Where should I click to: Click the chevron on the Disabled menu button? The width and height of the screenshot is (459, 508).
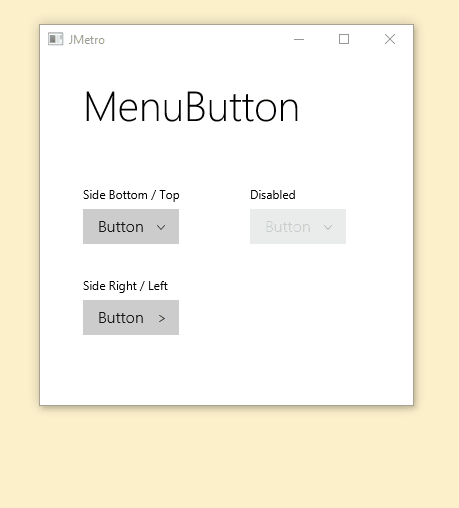click(x=328, y=227)
